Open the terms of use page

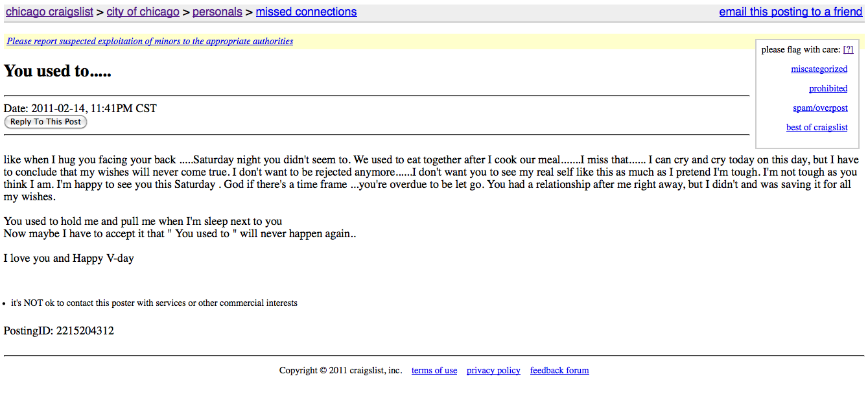pos(434,370)
